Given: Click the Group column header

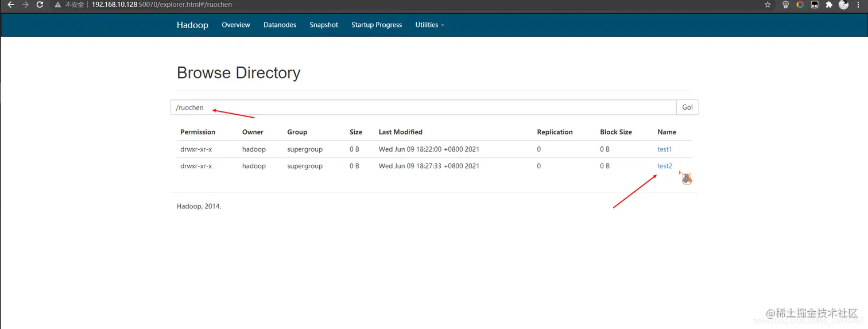Looking at the screenshot, I should [x=297, y=132].
